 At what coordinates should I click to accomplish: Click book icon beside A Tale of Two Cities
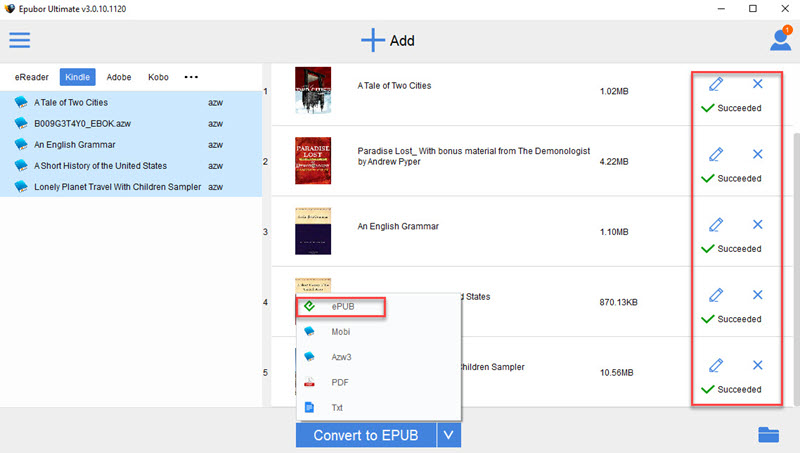(21, 102)
